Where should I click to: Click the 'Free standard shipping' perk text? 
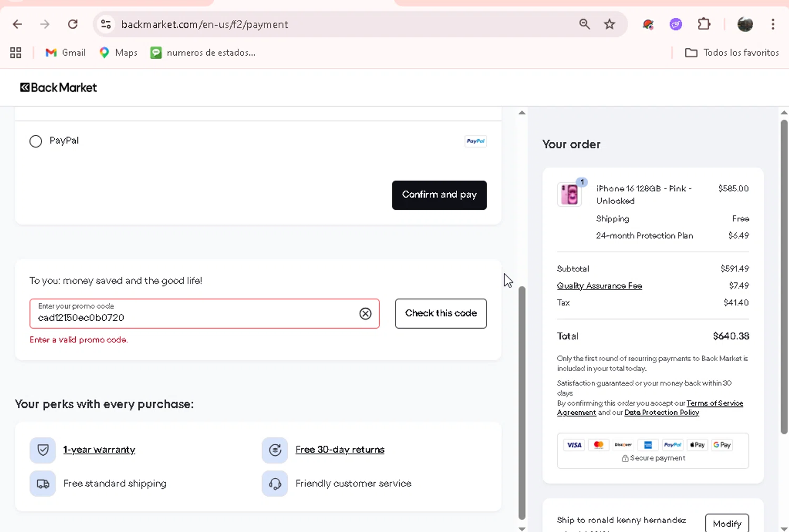click(x=115, y=483)
